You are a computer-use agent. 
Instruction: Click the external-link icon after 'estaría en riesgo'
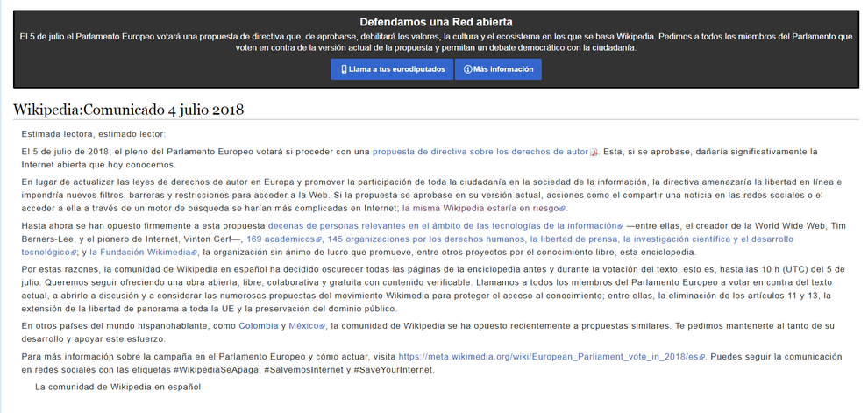coord(563,210)
